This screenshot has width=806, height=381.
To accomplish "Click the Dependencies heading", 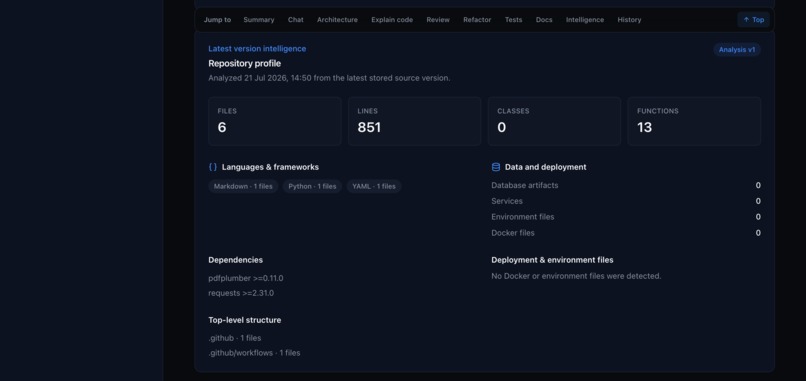I will pos(235,260).
